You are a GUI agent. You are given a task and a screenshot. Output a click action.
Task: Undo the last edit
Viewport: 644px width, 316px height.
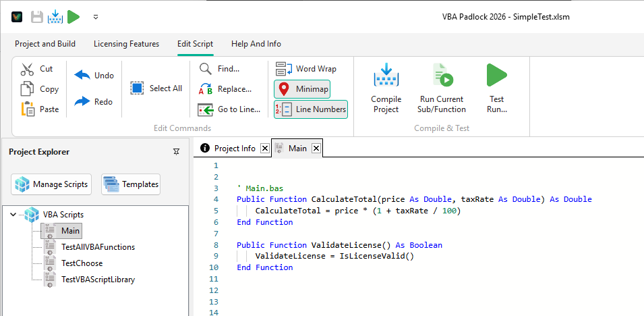click(94, 76)
